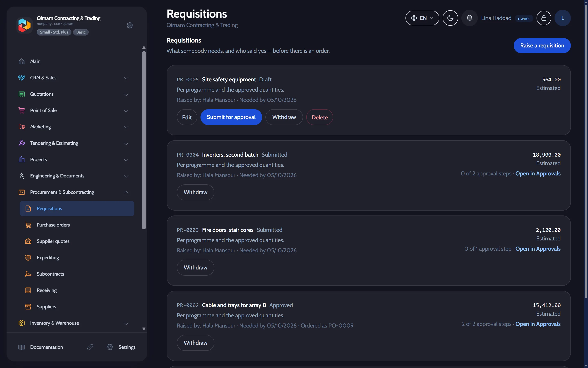
Task: Click the Suppliers storefront icon
Action: coord(28,307)
